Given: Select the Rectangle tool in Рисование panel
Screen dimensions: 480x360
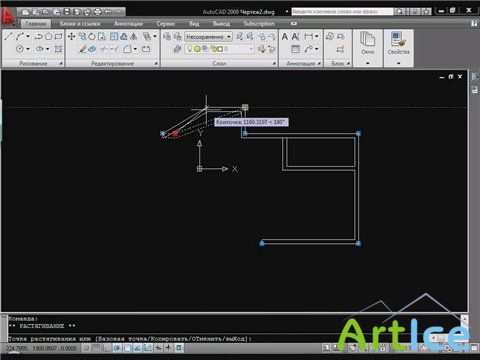Looking at the screenshot, I should [x=58, y=36].
